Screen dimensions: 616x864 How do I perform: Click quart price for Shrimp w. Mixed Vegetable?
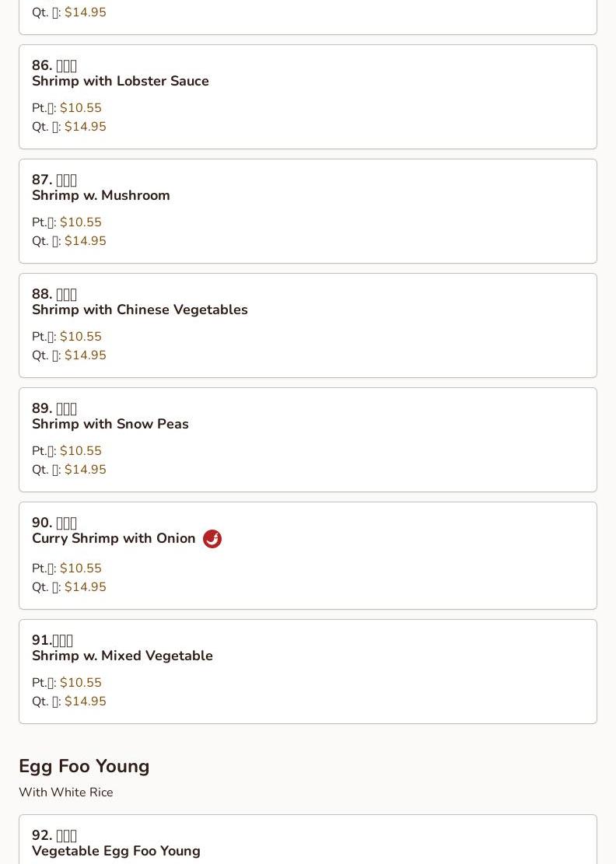[85, 701]
